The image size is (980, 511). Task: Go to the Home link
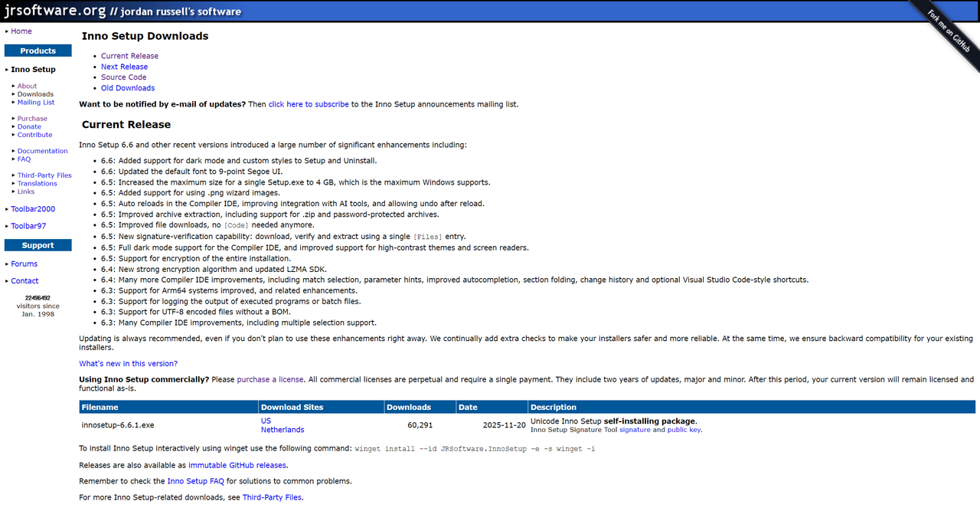(21, 31)
